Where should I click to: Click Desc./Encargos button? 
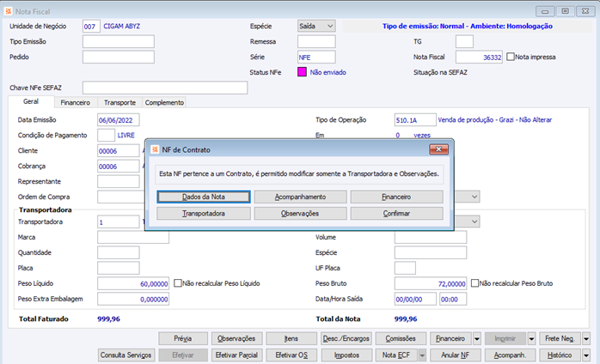[346, 338]
